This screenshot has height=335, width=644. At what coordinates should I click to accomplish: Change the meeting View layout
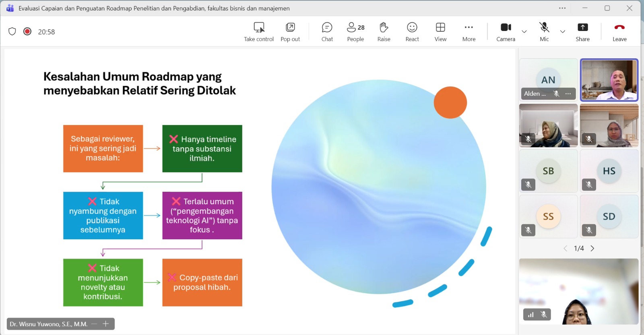coord(440,32)
